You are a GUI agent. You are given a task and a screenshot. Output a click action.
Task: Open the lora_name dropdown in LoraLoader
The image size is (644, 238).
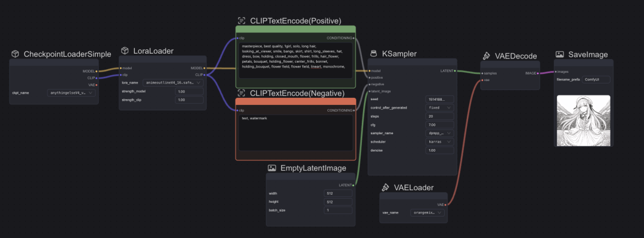[173, 83]
